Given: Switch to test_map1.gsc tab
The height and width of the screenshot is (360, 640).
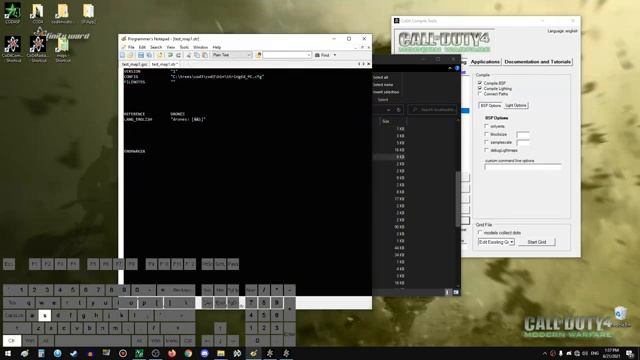Looking at the screenshot, I should 134,64.
